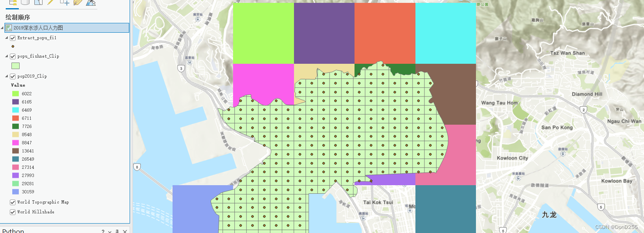Image resolution: width=644 pixels, height=233 pixels.
Task: Click route 2 shield near Diamond Hill
Action: pyautogui.click(x=583, y=110)
